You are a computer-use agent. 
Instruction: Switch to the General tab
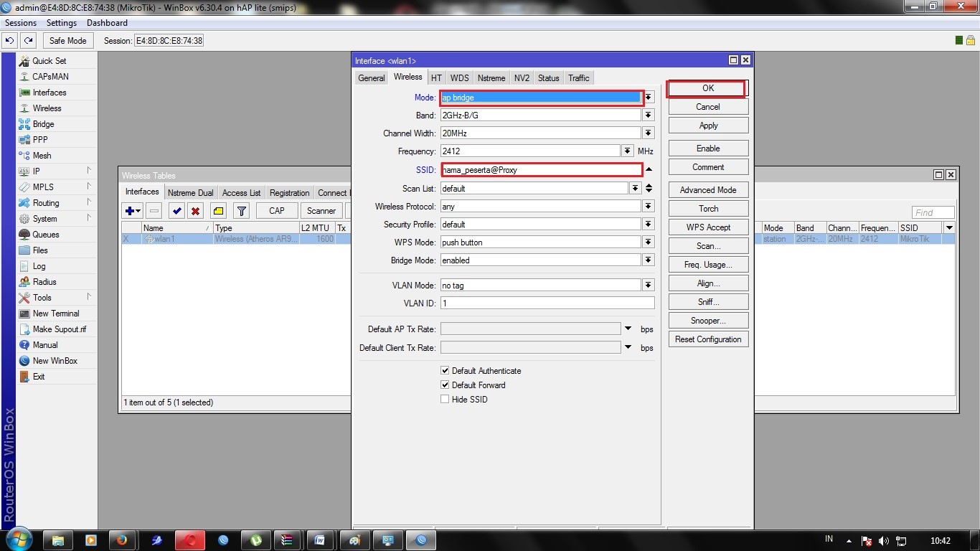[x=372, y=78]
